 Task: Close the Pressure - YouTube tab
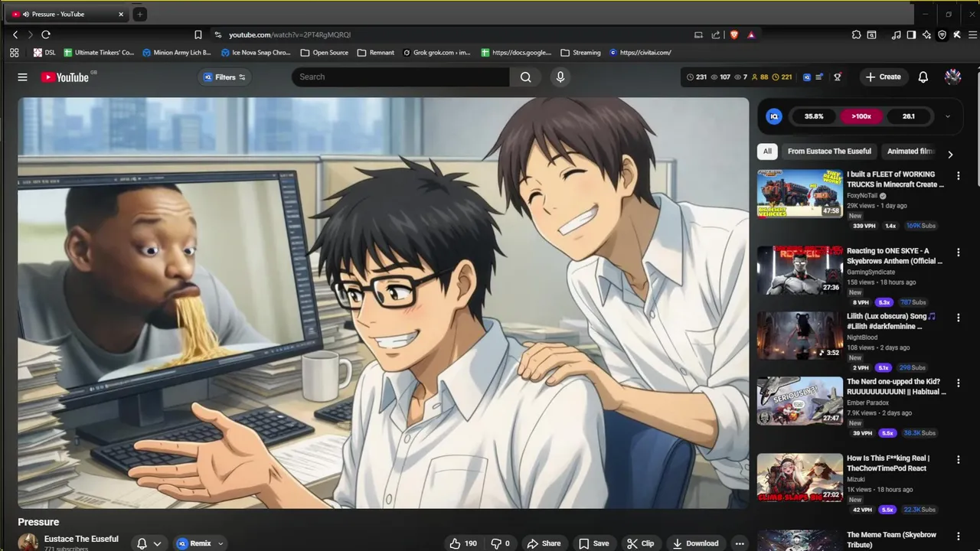120,14
